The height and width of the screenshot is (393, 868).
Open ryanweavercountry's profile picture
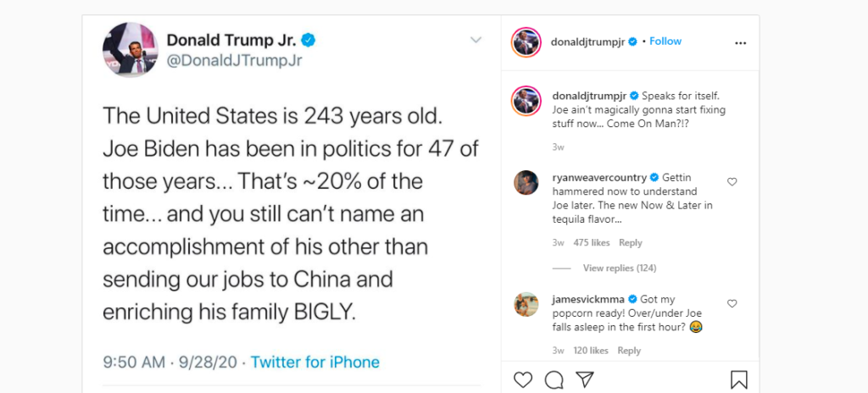(x=526, y=182)
